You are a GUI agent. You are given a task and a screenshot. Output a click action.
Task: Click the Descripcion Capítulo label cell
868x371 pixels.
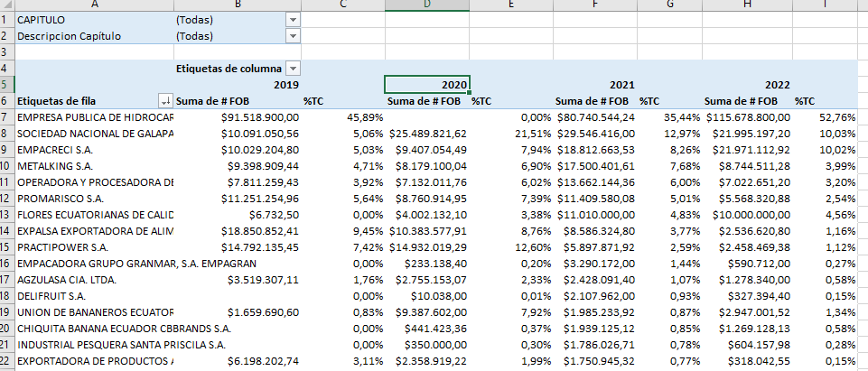tap(95, 36)
